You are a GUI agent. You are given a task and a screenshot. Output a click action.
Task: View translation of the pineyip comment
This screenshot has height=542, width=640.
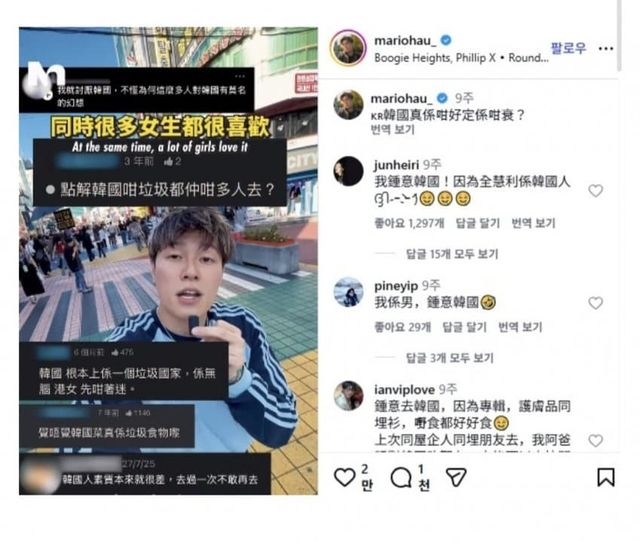point(520,327)
